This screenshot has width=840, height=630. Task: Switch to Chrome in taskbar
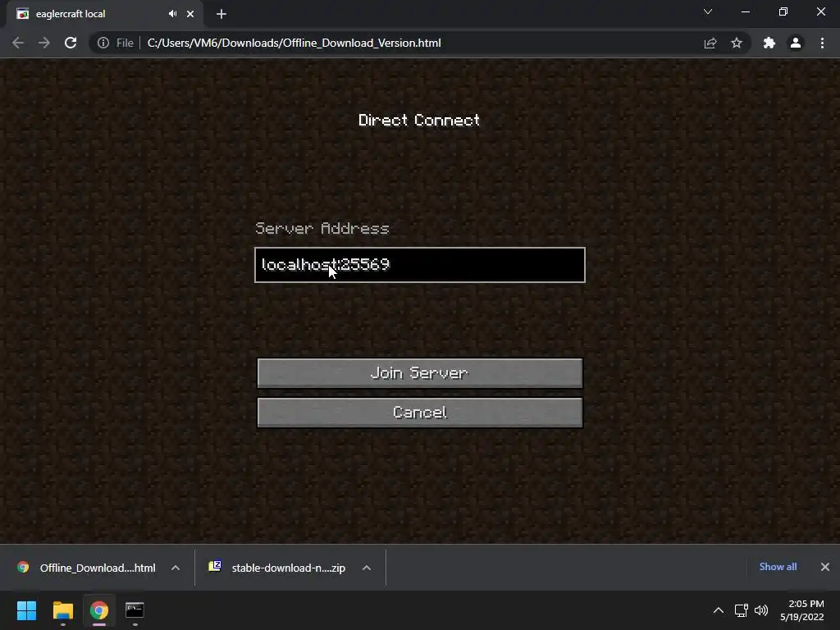[x=99, y=610]
